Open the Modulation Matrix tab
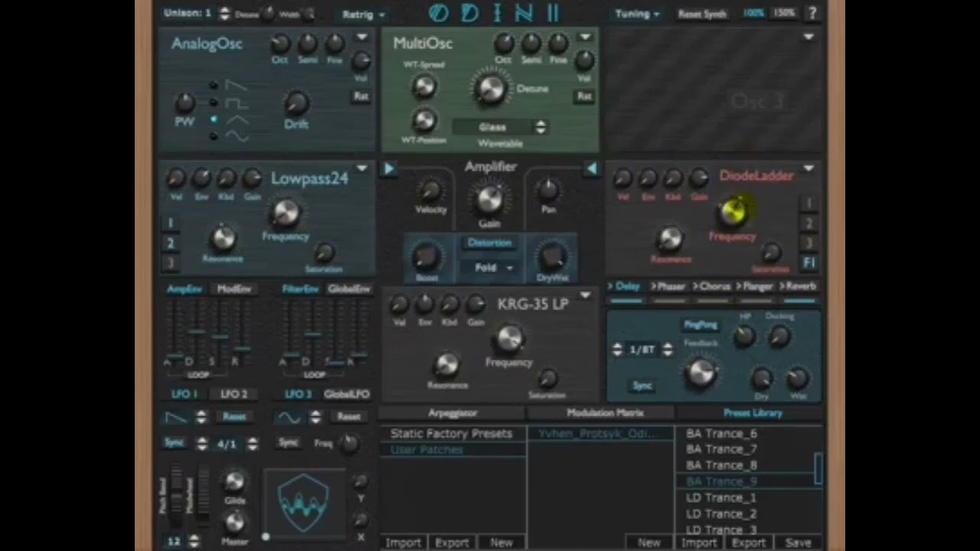980x551 pixels. click(x=605, y=413)
